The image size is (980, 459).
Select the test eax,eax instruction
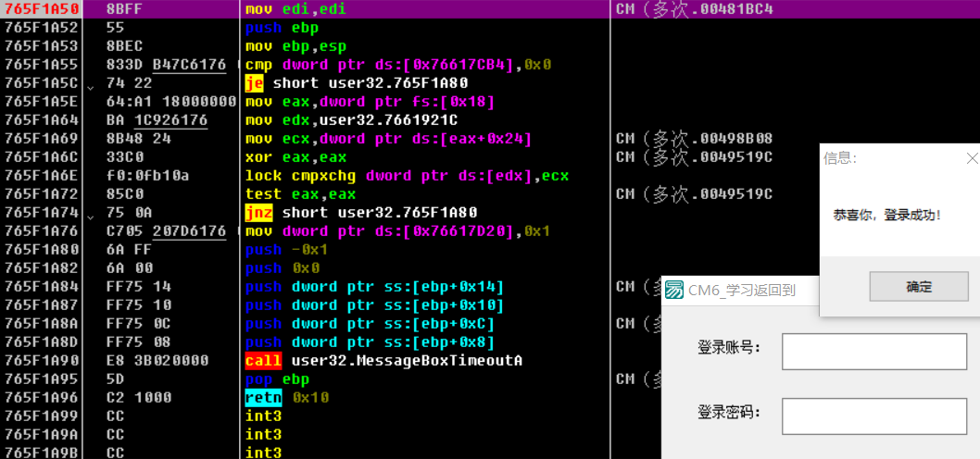300,194
